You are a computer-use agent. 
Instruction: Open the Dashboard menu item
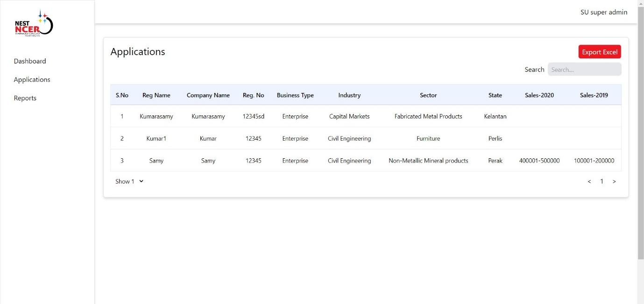tap(30, 61)
